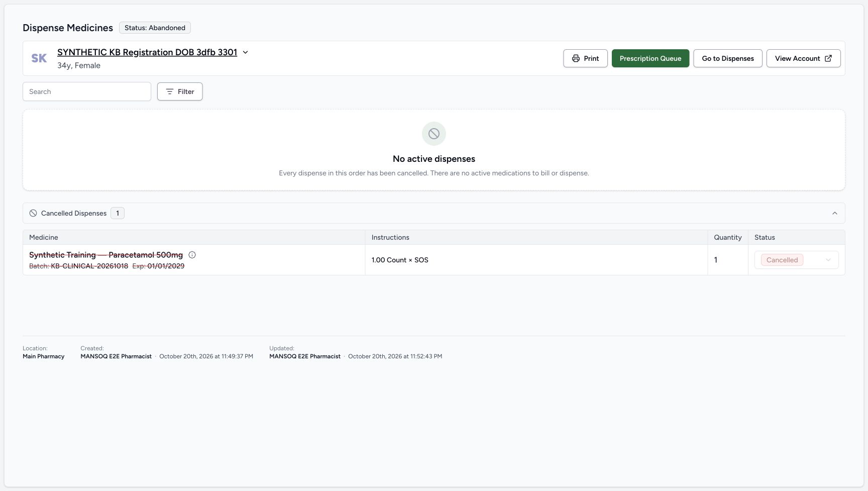
Task: Open the Prescription Queue
Action: (650, 58)
